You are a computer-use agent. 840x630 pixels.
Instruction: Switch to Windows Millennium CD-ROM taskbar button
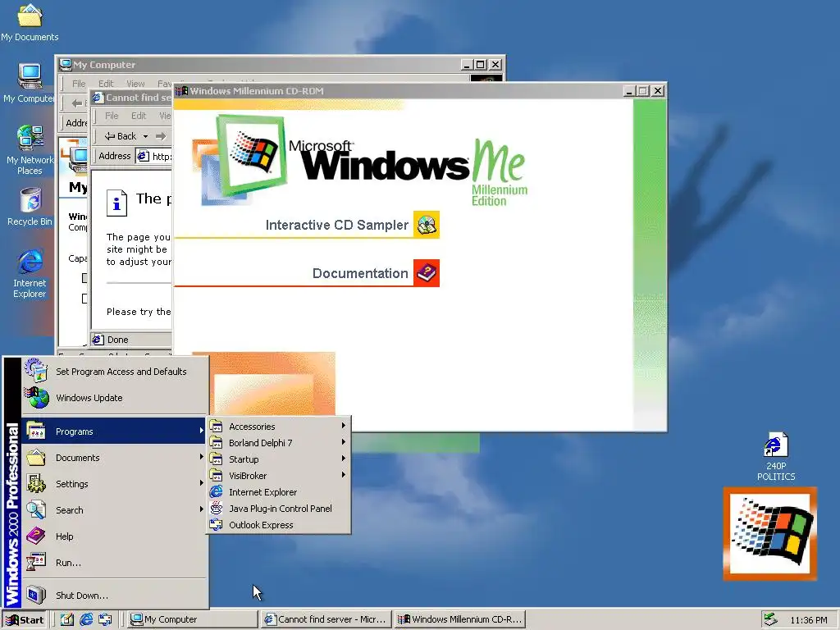click(460, 619)
